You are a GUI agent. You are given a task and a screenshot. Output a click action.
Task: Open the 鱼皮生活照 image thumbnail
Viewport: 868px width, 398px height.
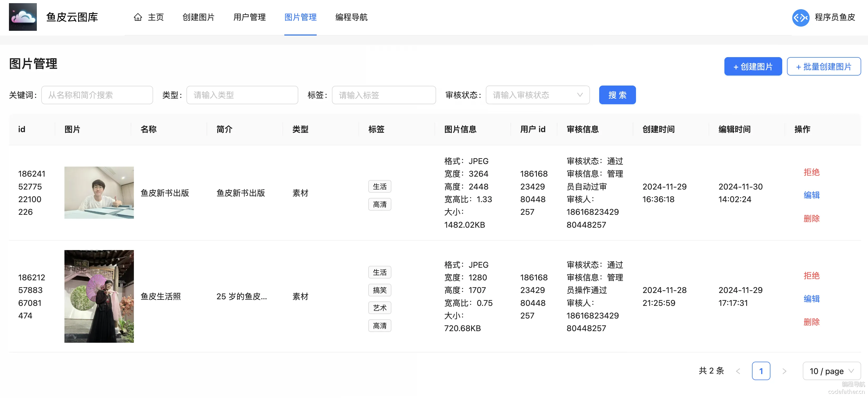(x=99, y=296)
